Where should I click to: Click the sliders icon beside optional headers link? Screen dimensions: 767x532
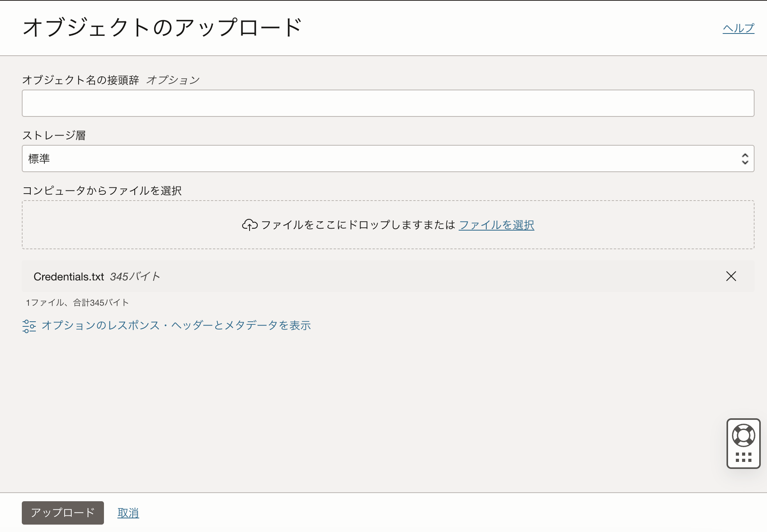tap(29, 326)
